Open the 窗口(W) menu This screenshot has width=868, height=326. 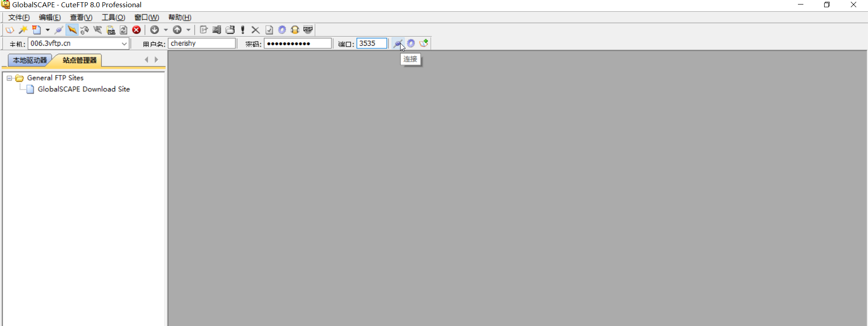[146, 17]
